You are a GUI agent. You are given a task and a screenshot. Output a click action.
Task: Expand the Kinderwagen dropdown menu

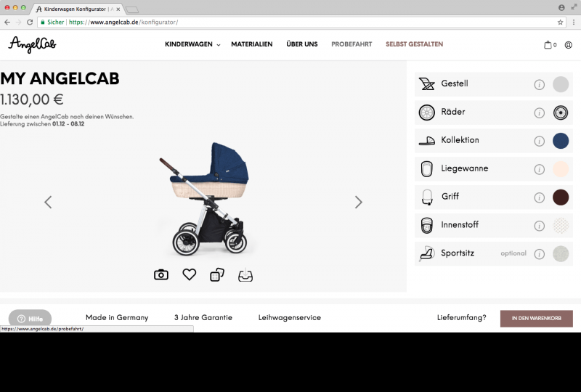click(192, 44)
